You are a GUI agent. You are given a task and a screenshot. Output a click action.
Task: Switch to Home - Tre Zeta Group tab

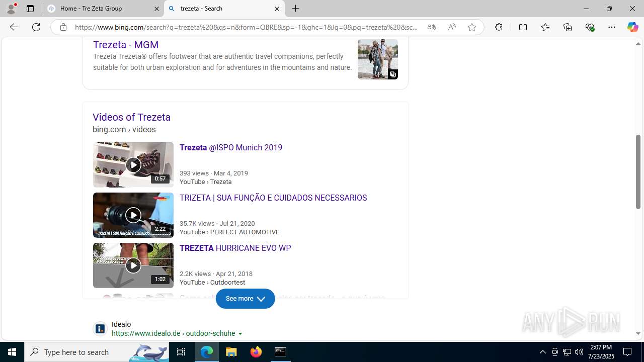pyautogui.click(x=104, y=9)
